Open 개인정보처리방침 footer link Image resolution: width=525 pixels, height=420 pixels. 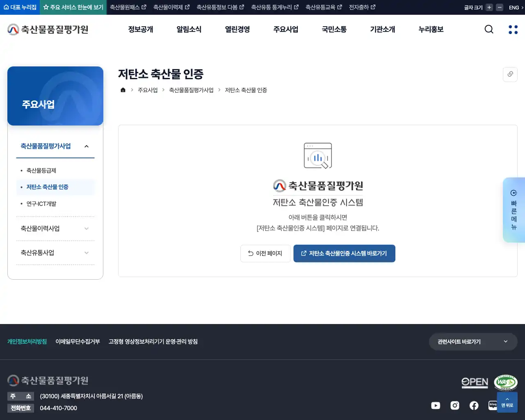[x=27, y=342]
